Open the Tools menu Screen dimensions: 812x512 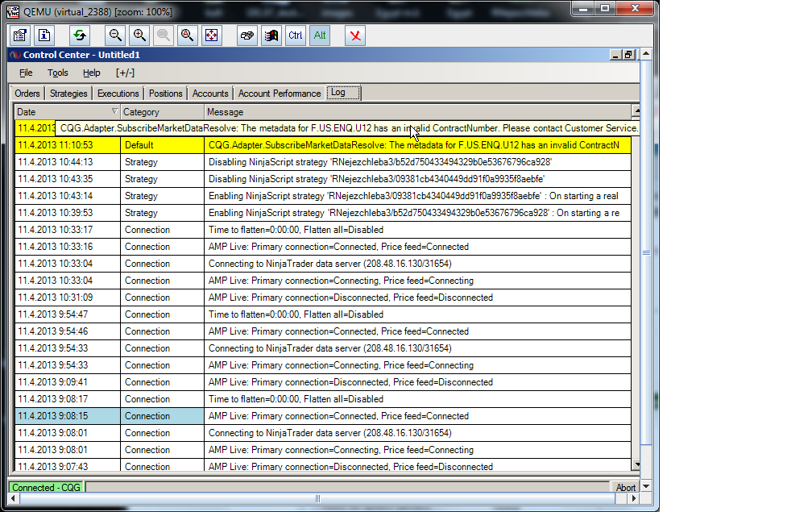57,73
